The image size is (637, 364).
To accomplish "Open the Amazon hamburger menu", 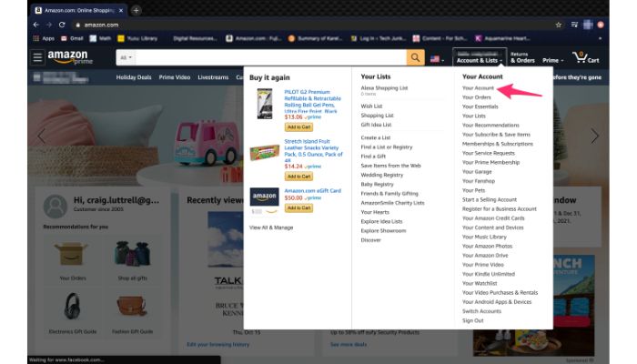I will pyautogui.click(x=37, y=57).
